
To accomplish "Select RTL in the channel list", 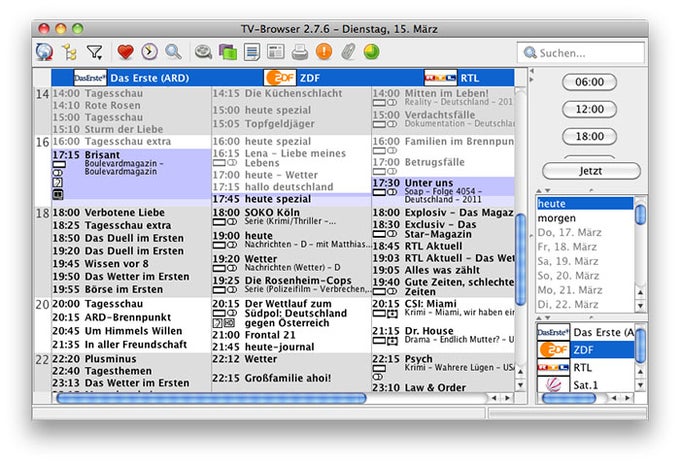I will 585,367.
